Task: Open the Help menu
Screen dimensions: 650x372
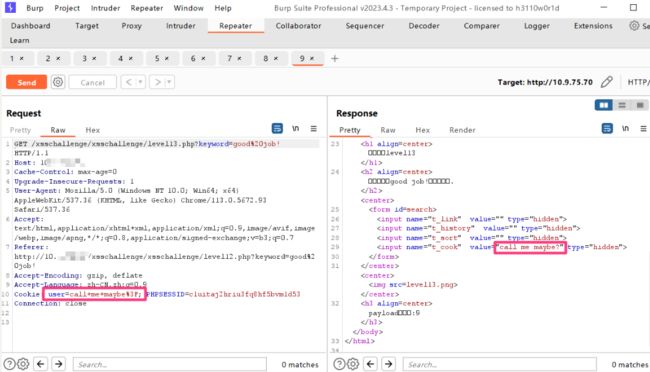Action: [223, 8]
